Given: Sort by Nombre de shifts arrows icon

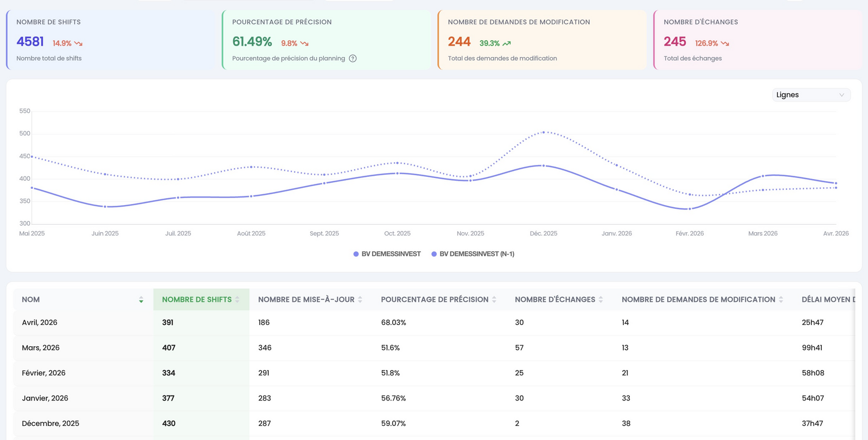Looking at the screenshot, I should (237, 299).
